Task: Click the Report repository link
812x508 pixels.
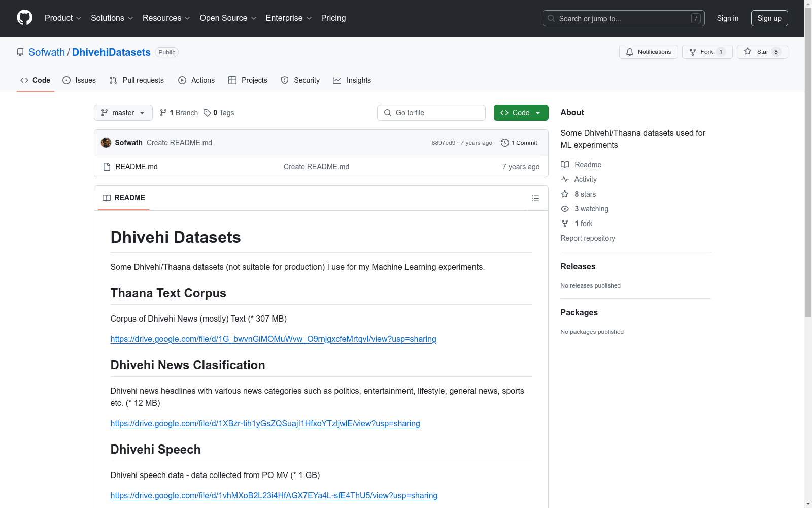Action: [588, 238]
